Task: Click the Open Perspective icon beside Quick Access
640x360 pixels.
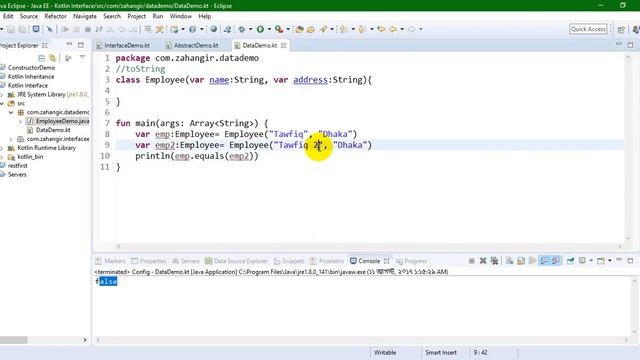Action: point(621,29)
